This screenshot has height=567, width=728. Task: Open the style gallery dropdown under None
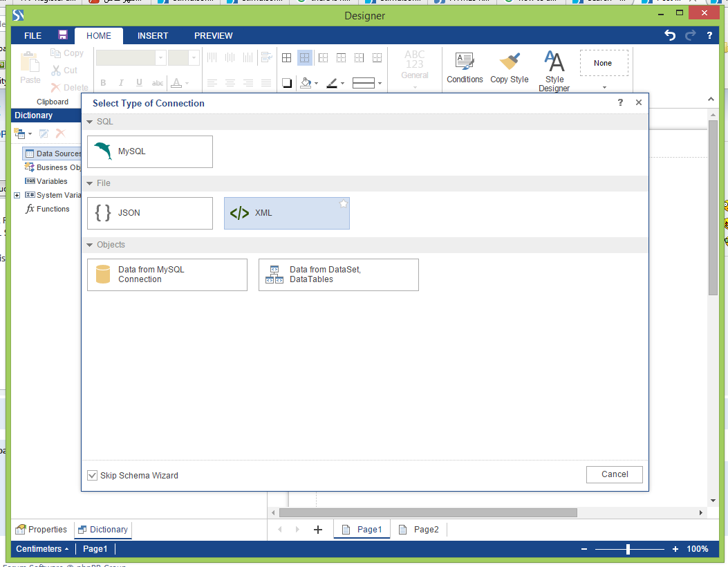click(x=604, y=87)
